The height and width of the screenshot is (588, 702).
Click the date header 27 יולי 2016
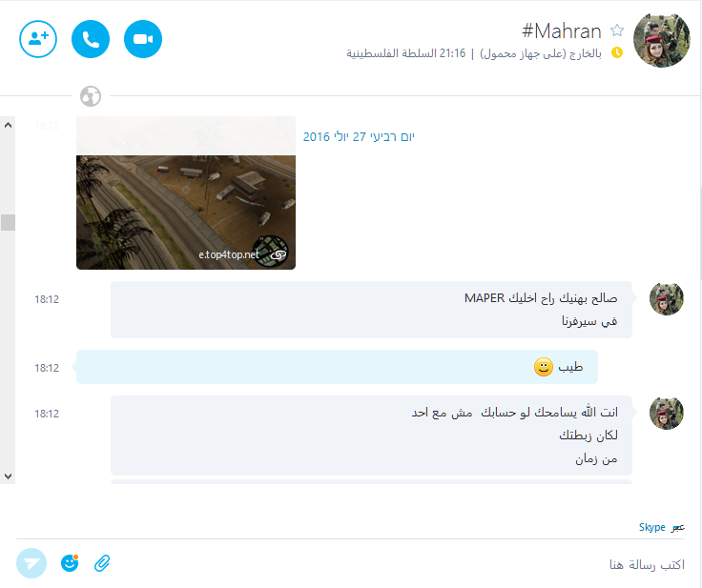tap(359, 137)
